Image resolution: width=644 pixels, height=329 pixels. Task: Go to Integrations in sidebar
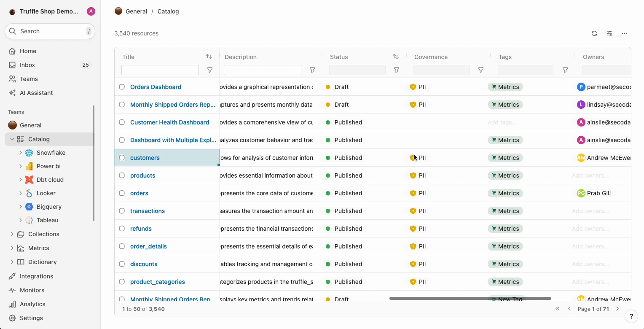click(x=36, y=276)
